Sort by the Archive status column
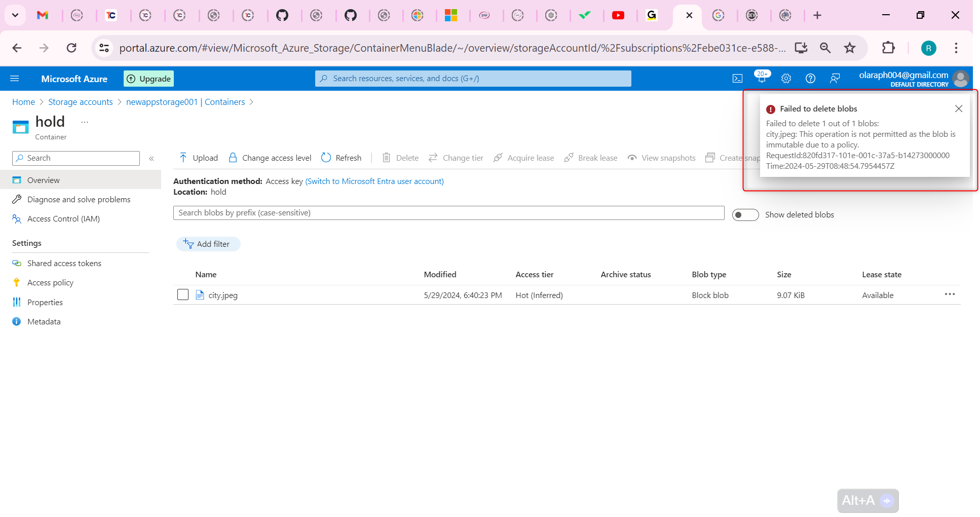The image size is (980, 517). (x=626, y=274)
